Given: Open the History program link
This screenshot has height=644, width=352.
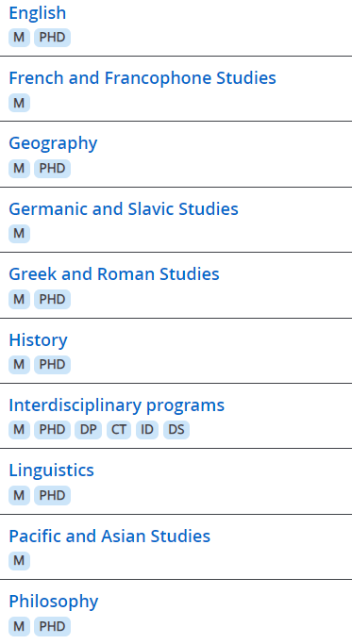Looking at the screenshot, I should (38, 340).
